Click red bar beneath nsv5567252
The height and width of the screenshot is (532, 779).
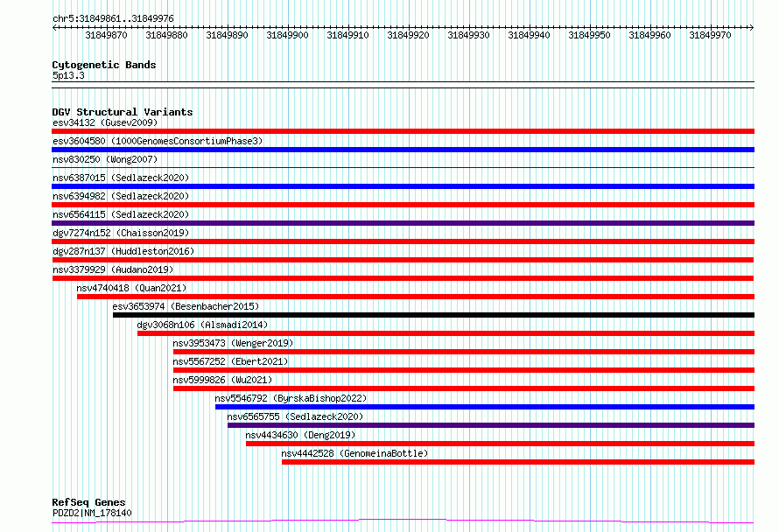pos(464,370)
